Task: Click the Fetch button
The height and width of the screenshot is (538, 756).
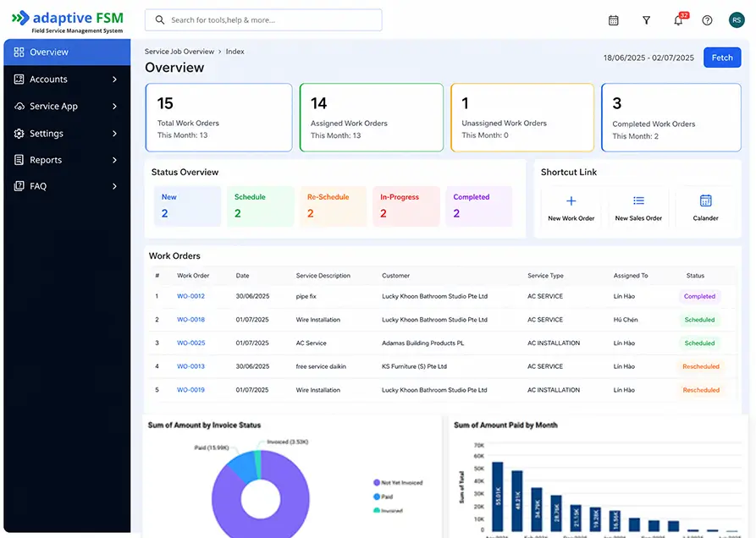Action: [722, 58]
